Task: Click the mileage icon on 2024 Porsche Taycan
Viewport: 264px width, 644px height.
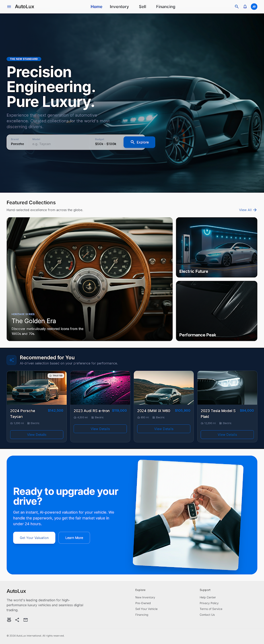Action: 11,423
